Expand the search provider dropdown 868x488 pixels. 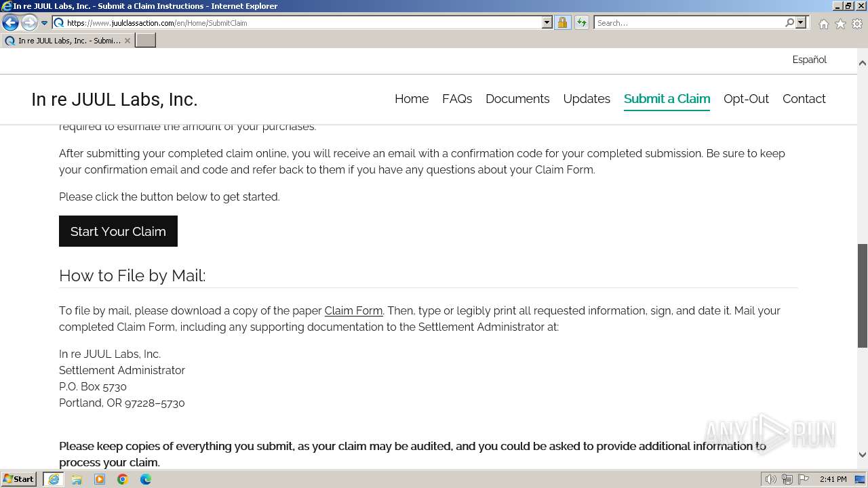801,23
